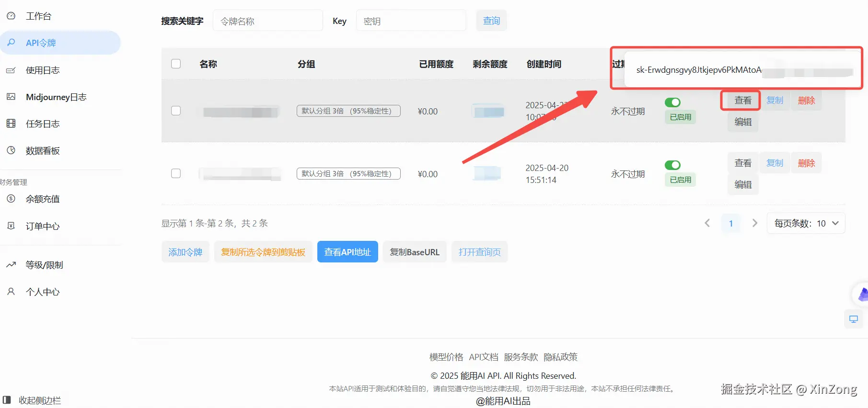Click 复制 for the first token
Viewport: 868px width, 408px height.
pyautogui.click(x=775, y=100)
